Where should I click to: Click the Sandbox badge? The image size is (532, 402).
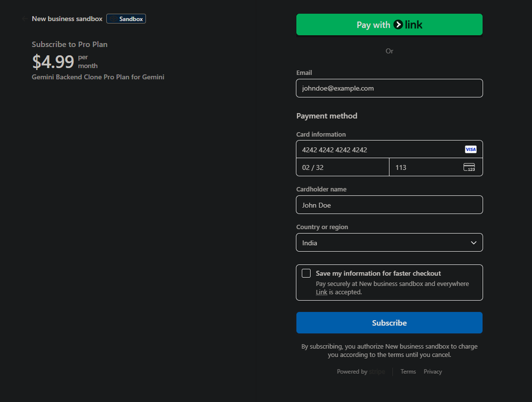click(x=126, y=19)
